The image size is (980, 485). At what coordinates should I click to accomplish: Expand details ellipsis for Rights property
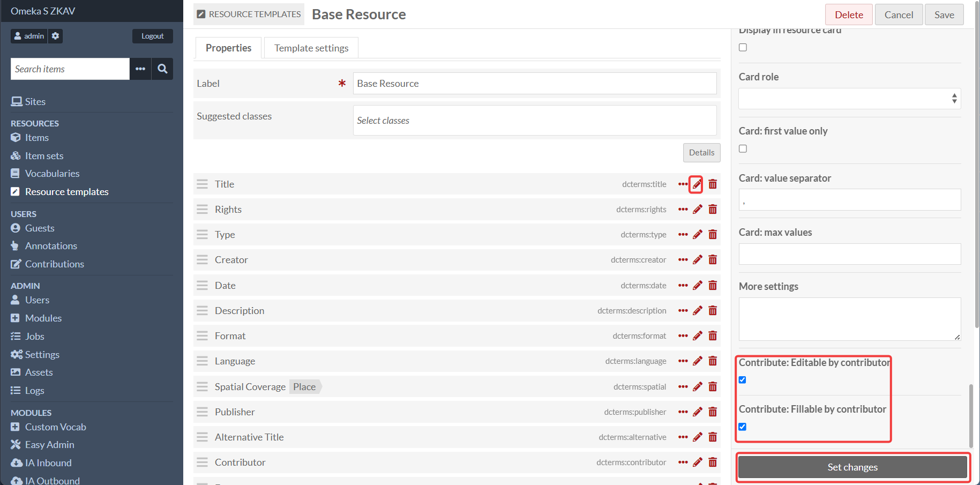tap(683, 210)
